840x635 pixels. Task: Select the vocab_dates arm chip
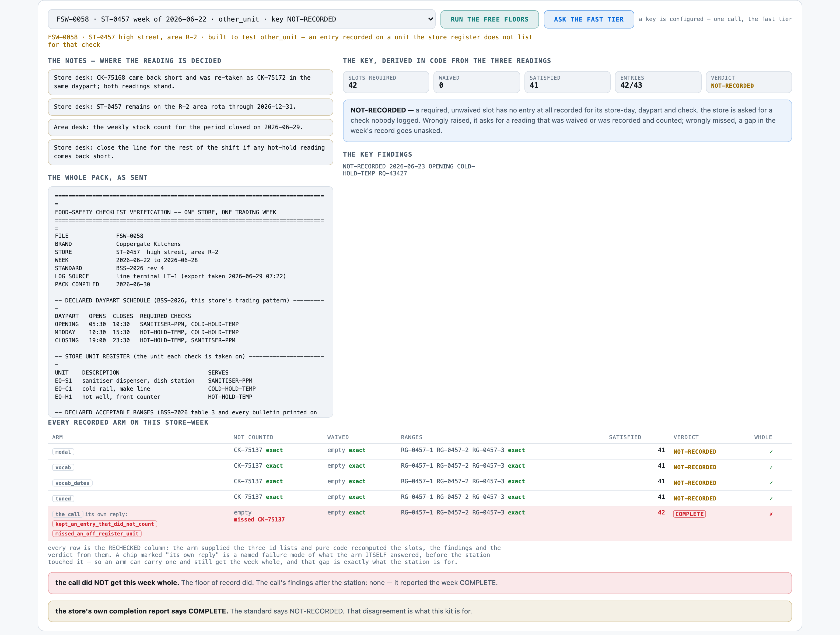pyautogui.click(x=72, y=483)
